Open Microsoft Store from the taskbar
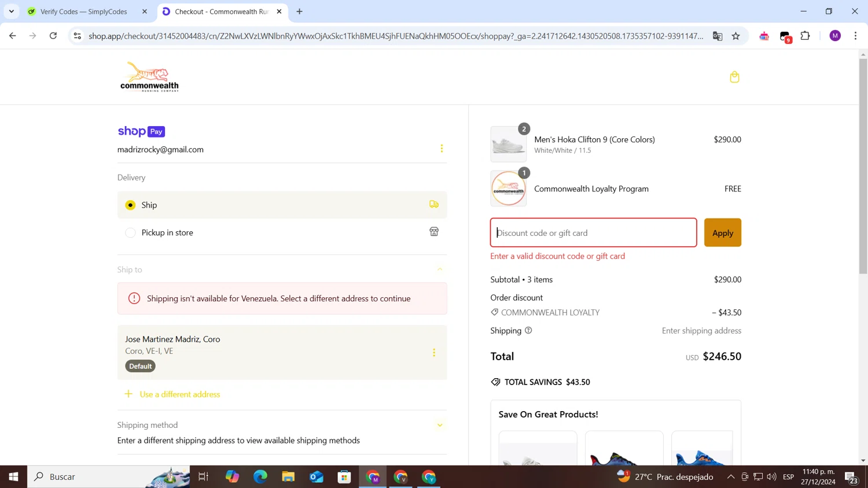The width and height of the screenshot is (868, 488). click(344, 476)
